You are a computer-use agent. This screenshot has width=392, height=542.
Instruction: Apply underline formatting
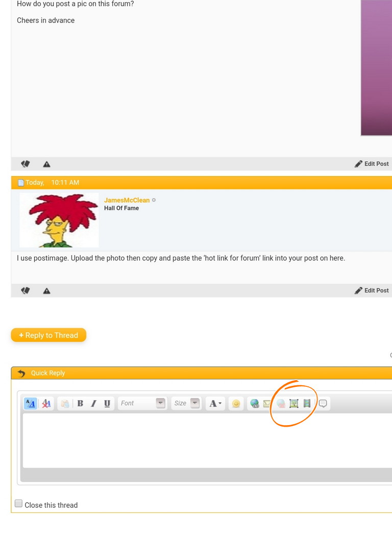[x=107, y=403]
